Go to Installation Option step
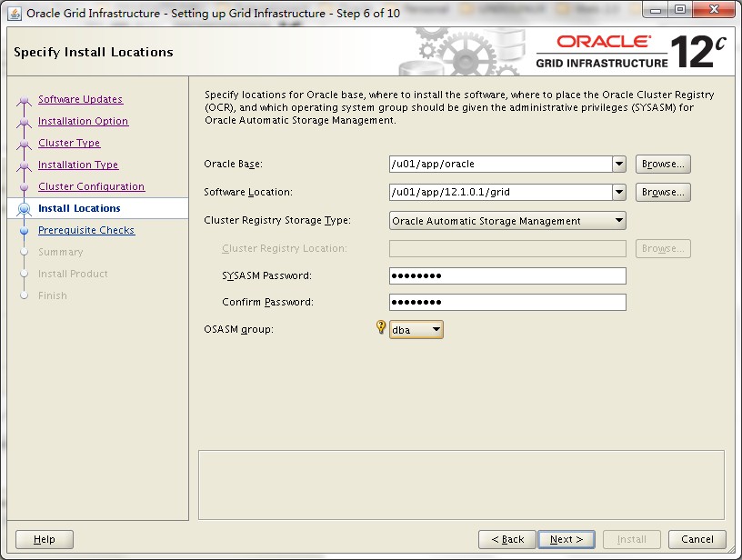 pyautogui.click(x=84, y=121)
